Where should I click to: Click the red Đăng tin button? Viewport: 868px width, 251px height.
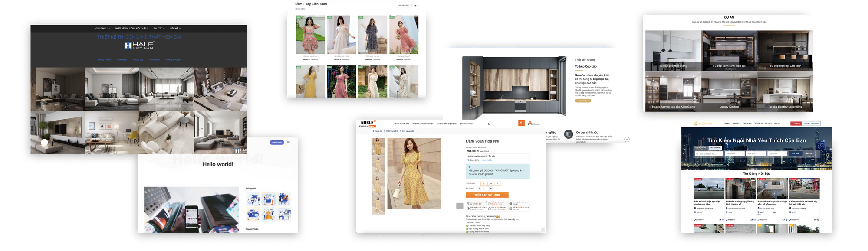tap(796, 124)
